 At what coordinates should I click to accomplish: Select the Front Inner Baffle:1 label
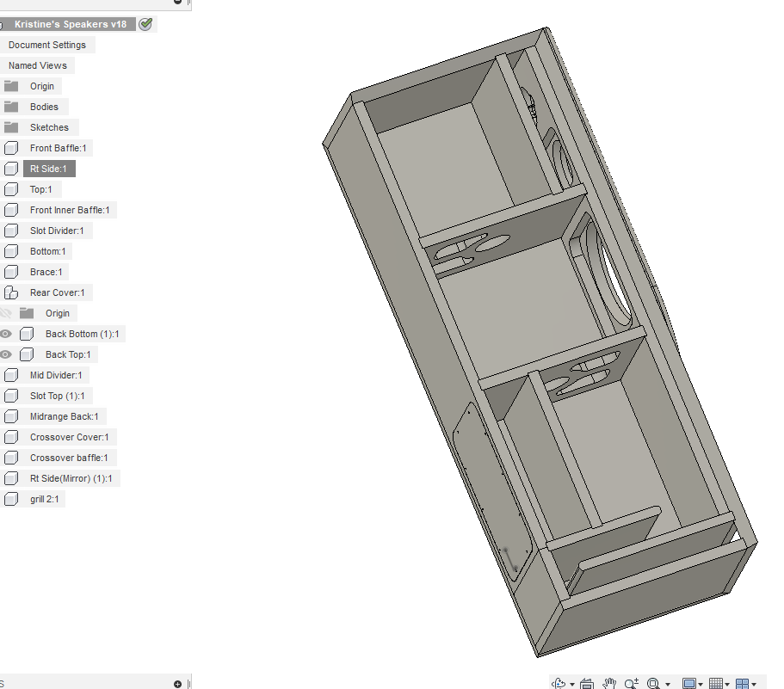(x=70, y=210)
